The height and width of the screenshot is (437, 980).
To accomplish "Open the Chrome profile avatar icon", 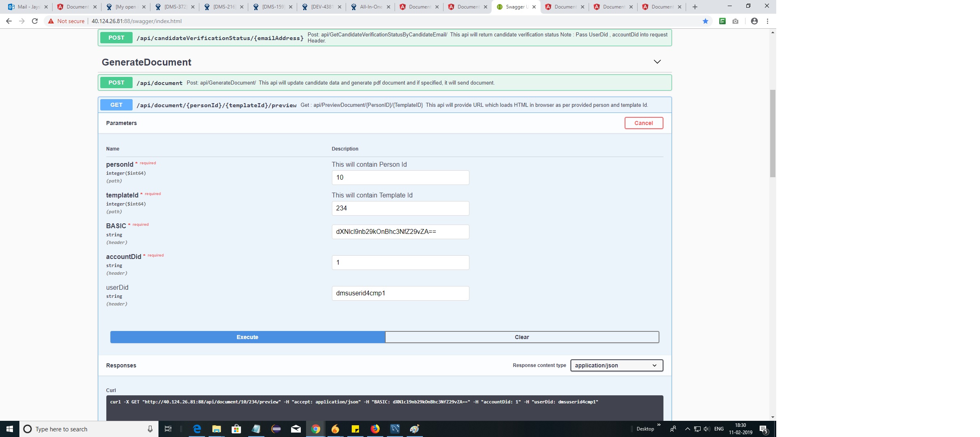I will coord(754,21).
